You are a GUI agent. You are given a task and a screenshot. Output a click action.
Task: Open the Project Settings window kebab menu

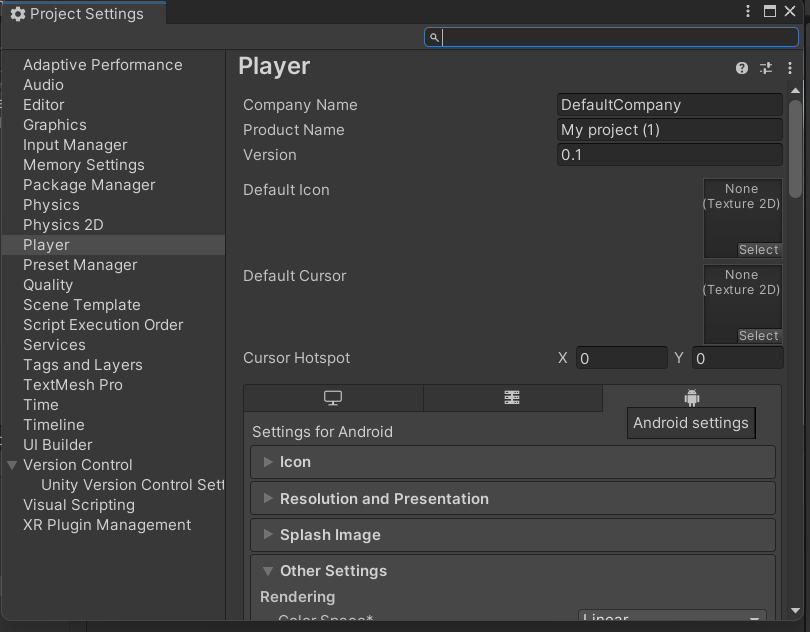pos(748,11)
